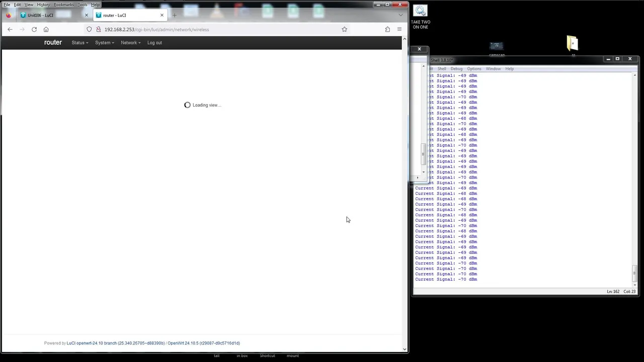Open the Firefox File menu
The width and height of the screenshot is (644, 362).
(7, 5)
